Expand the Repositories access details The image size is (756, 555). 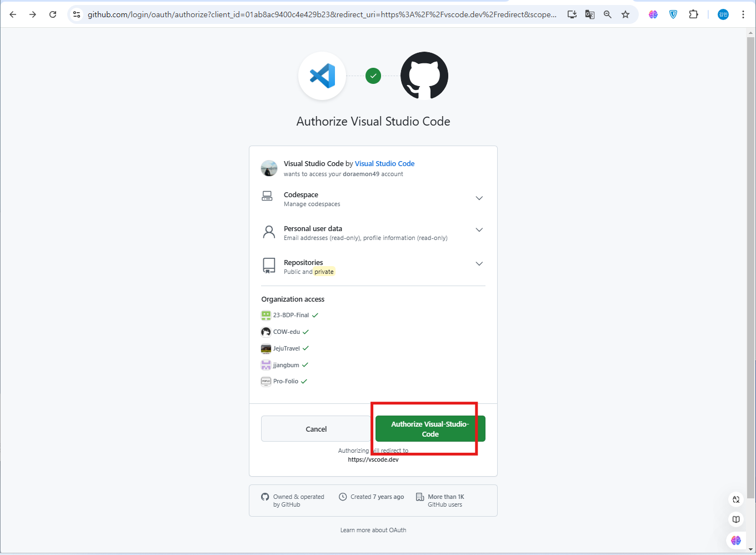pyautogui.click(x=479, y=263)
